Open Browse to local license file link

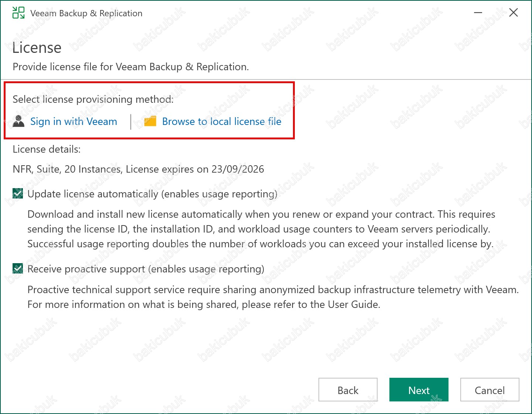[x=222, y=122]
